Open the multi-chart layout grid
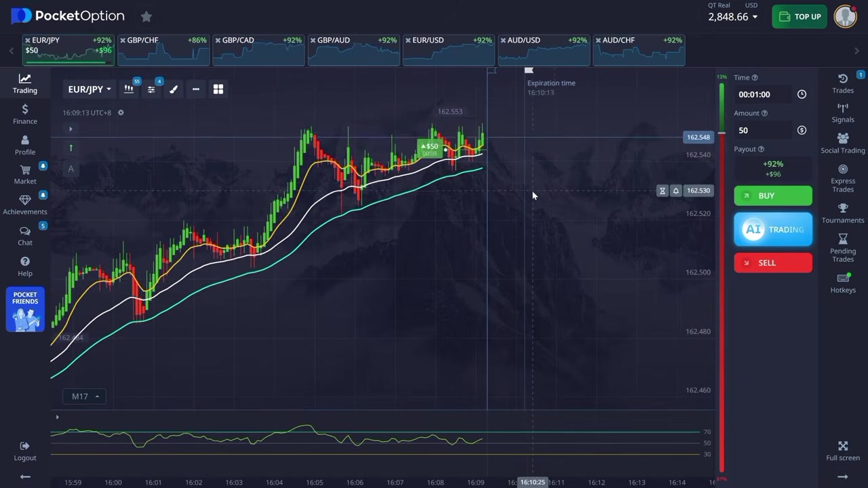 click(x=218, y=89)
